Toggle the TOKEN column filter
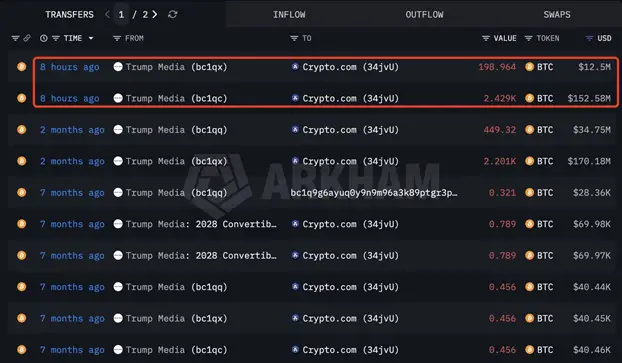The image size is (622, 363). [528, 38]
